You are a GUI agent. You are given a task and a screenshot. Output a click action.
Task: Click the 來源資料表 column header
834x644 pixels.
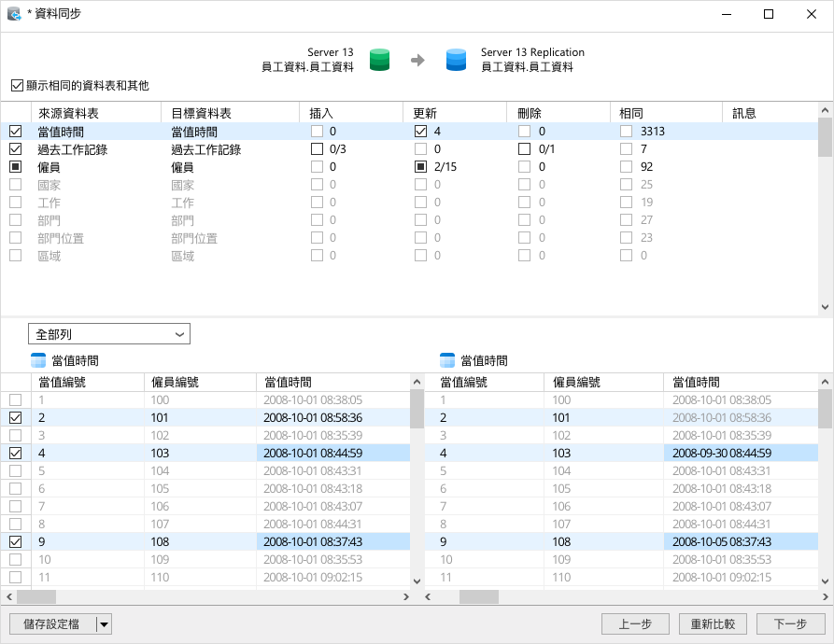tap(96, 113)
